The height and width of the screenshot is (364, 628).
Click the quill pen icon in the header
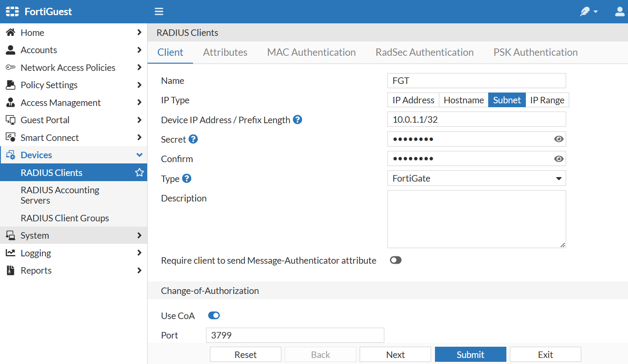coord(586,11)
